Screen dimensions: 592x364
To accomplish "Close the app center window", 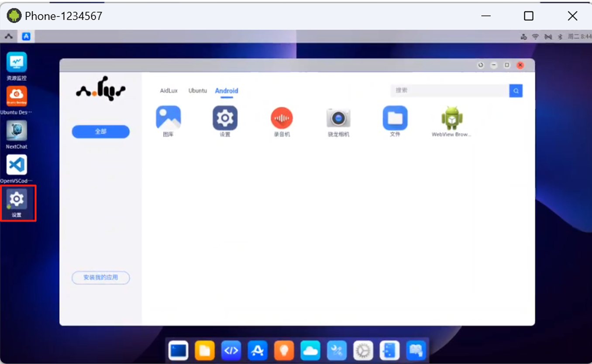I will point(520,65).
